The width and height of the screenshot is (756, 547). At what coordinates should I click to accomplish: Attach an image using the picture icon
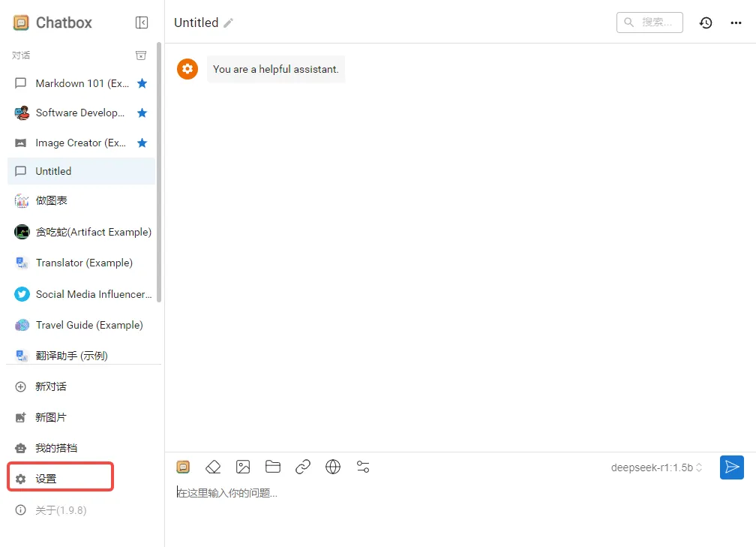coord(243,467)
